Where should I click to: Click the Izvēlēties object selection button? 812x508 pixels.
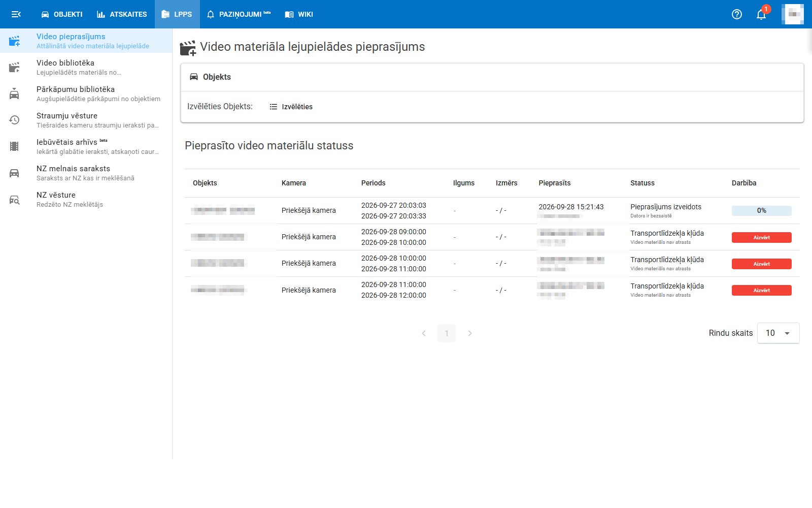(x=291, y=107)
